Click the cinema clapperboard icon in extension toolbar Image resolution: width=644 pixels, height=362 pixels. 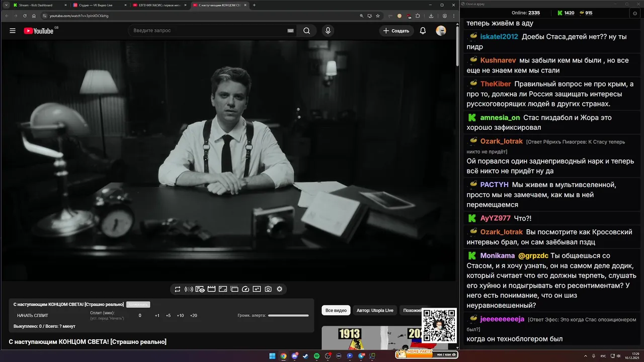pyautogui.click(x=211, y=289)
